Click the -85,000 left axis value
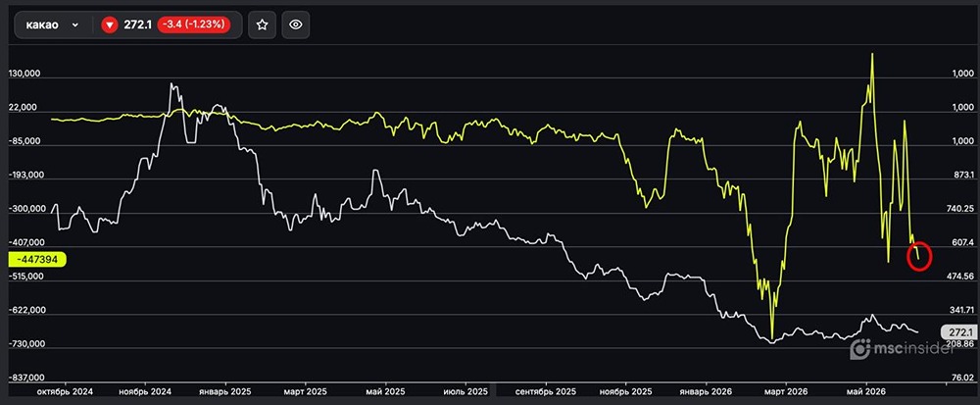This screenshot has width=980, height=405. (x=24, y=141)
